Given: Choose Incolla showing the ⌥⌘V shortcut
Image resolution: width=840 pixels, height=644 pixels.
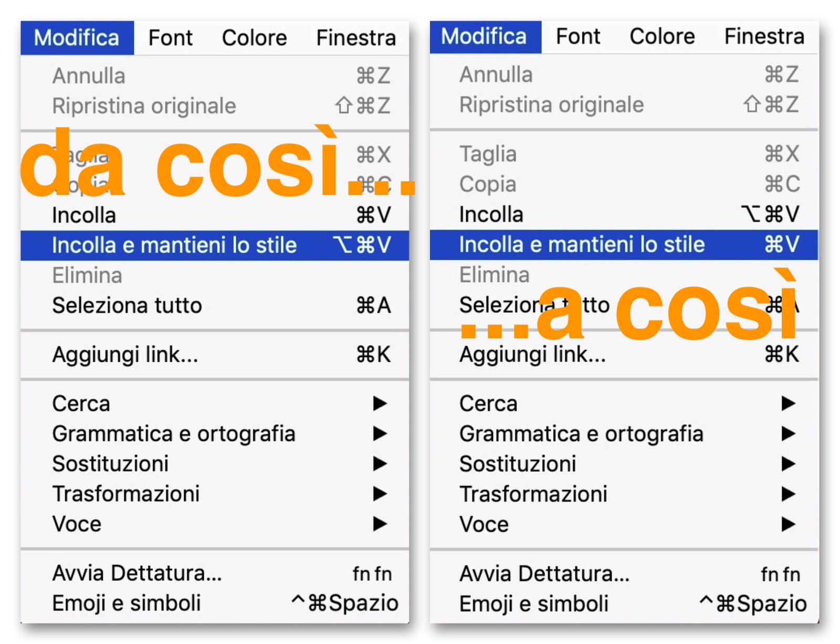Looking at the screenshot, I should tap(491, 214).
